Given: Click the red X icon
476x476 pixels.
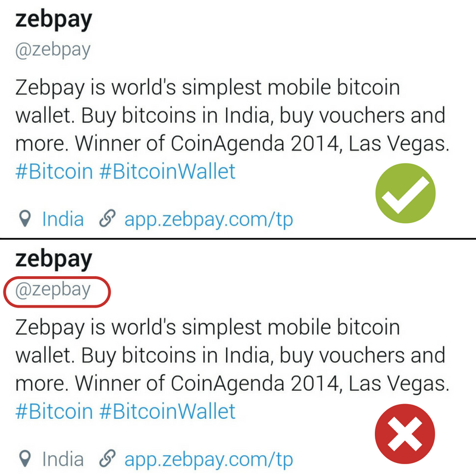Looking at the screenshot, I should [405, 434].
